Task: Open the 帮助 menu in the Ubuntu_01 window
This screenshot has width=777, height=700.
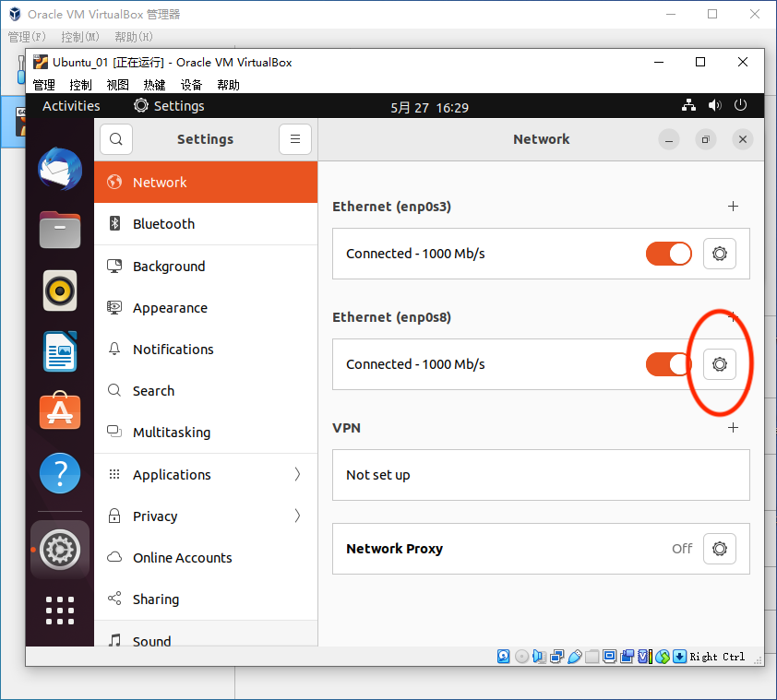Action: pyautogui.click(x=228, y=85)
